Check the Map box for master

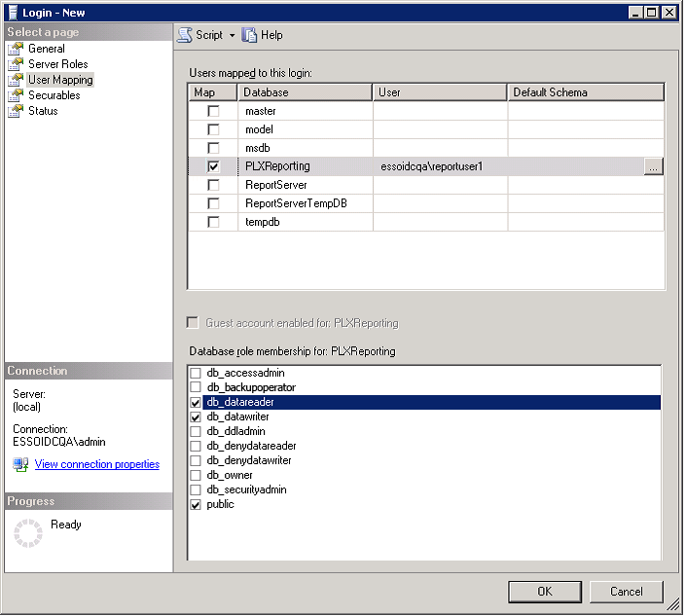pyautogui.click(x=213, y=111)
